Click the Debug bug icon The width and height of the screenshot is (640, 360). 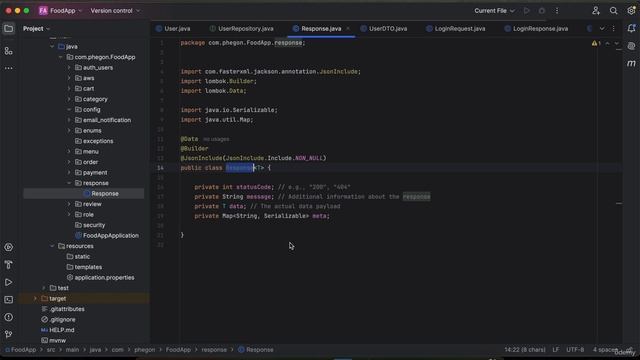coord(542,11)
